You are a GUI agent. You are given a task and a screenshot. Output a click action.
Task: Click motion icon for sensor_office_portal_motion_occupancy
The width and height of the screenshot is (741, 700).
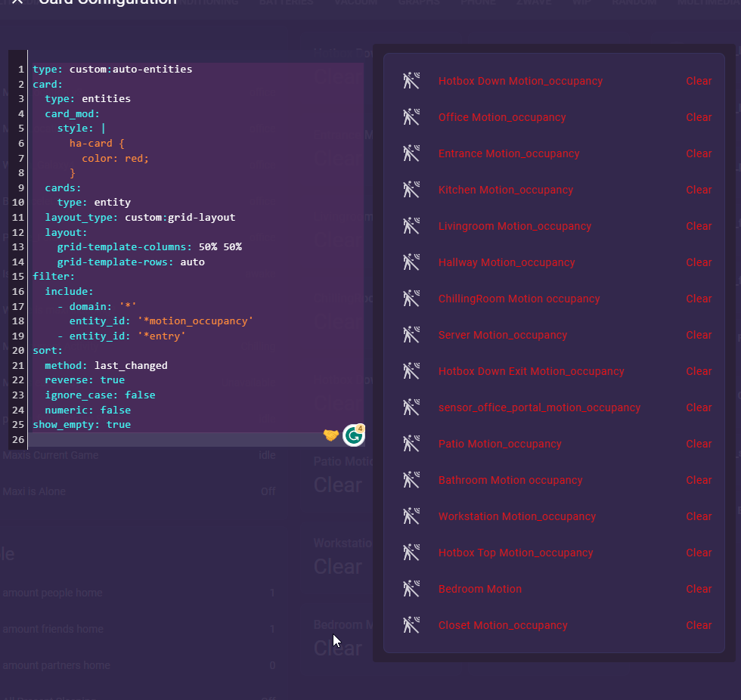click(411, 407)
